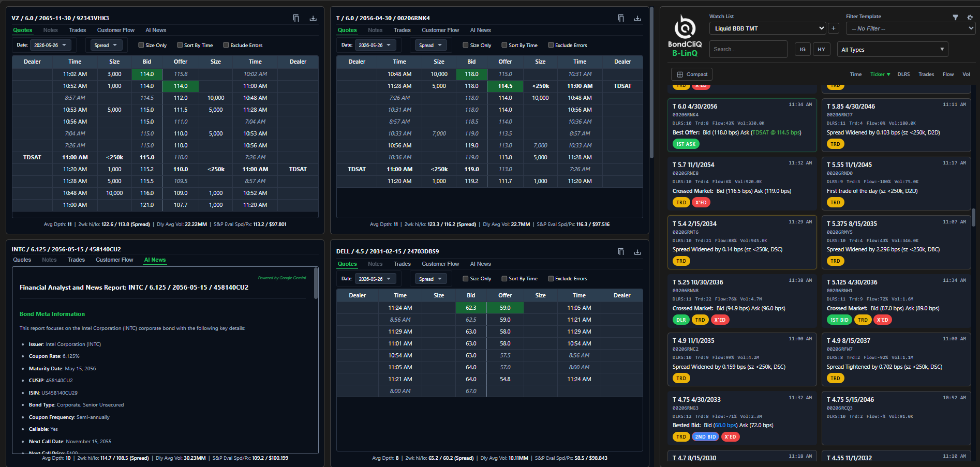Toggle the Compact view button
This screenshot has height=467, width=980.
pos(692,74)
